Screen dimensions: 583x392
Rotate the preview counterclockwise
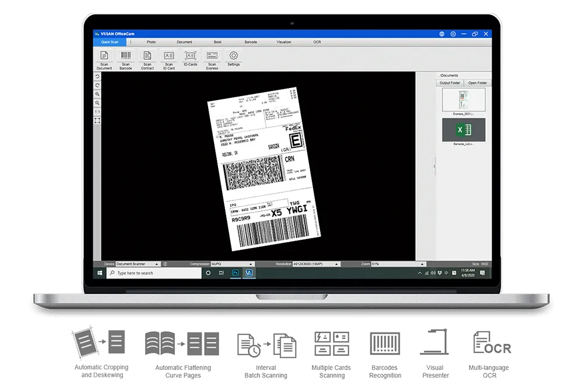pos(97,76)
